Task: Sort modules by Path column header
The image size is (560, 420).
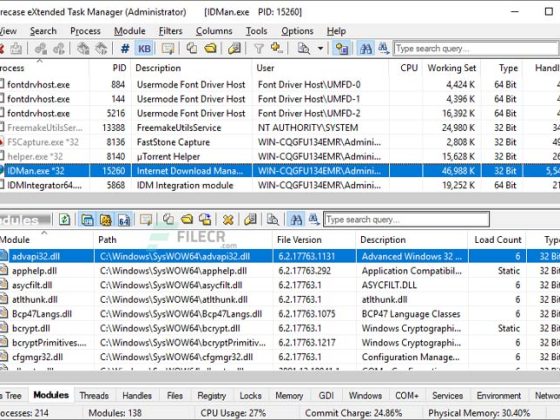Action: pyautogui.click(x=183, y=240)
